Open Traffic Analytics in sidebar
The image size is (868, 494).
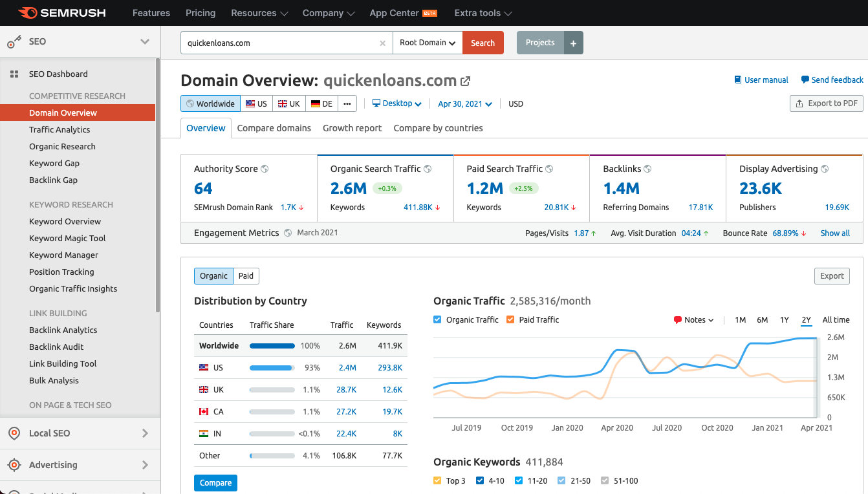click(x=60, y=130)
